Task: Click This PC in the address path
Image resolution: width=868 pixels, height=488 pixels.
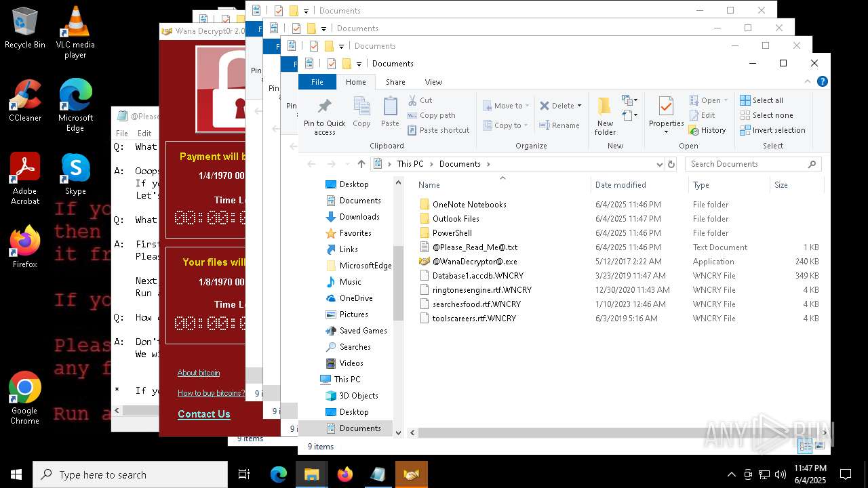Action: (410, 164)
